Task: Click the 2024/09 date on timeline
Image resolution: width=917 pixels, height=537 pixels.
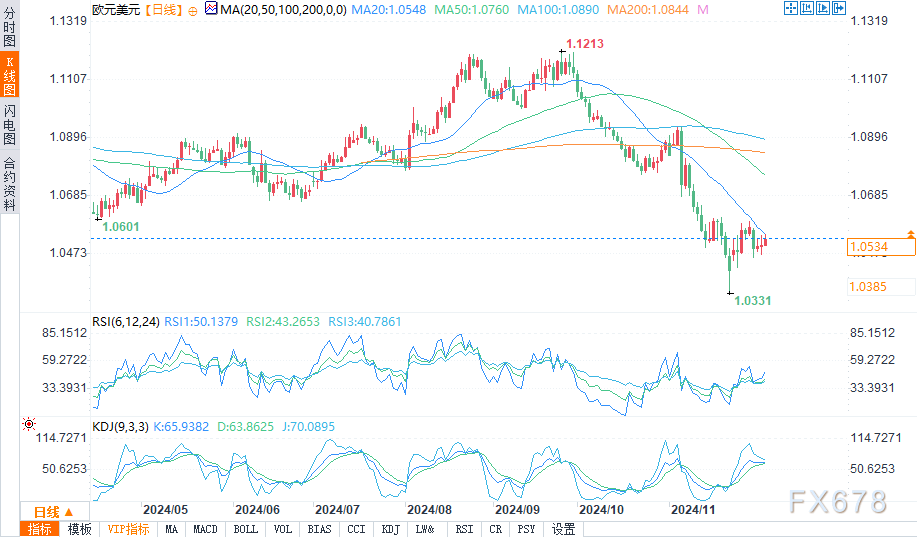Action: click(x=517, y=510)
